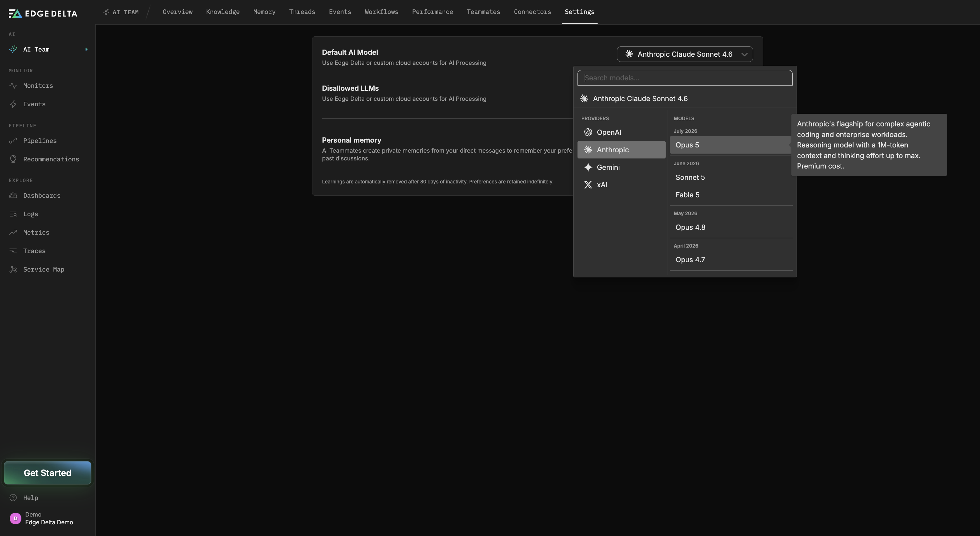The width and height of the screenshot is (980, 536).
Task: Click the Pipelines icon
Action: pos(13,141)
